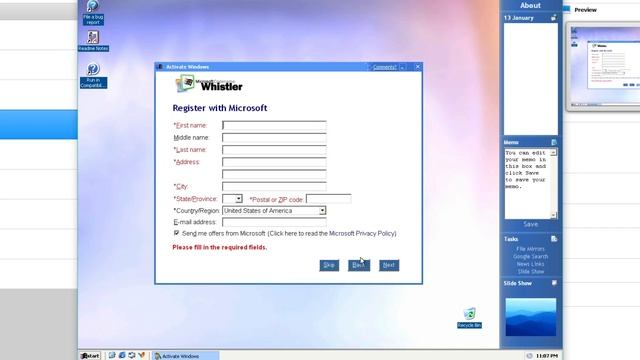Click the third quick launch icon on taskbar
The width and height of the screenshot is (640, 360).
point(131,356)
